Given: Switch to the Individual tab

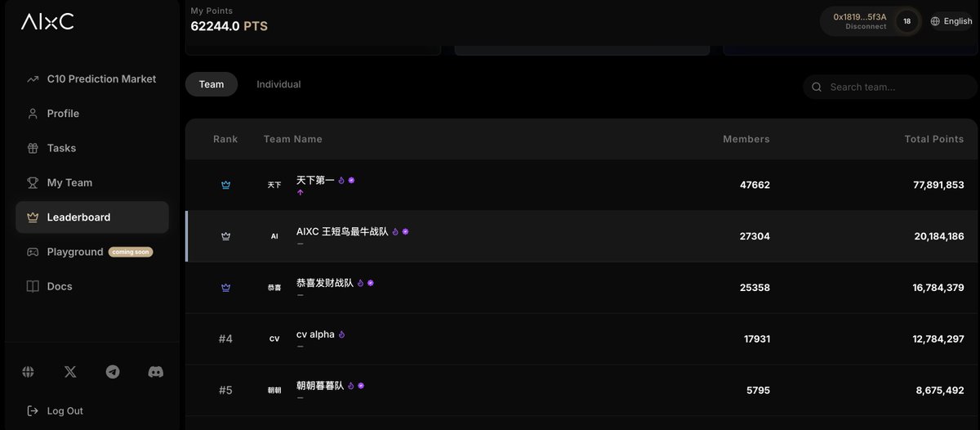Looking at the screenshot, I should [x=278, y=84].
